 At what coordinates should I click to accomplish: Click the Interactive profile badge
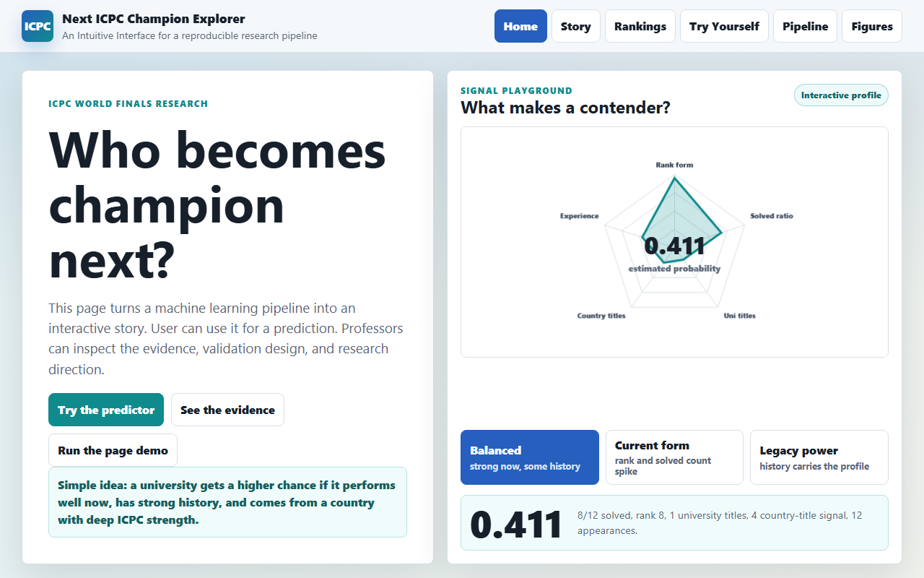(841, 95)
